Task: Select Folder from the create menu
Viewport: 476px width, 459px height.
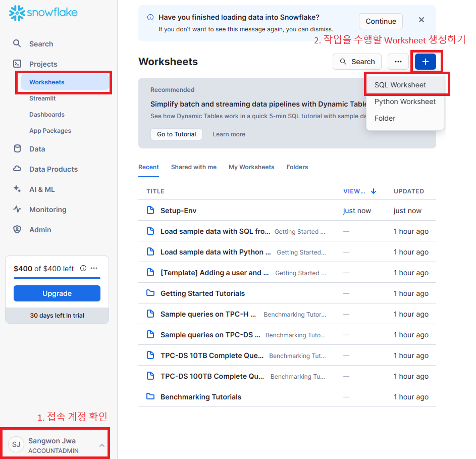Action: 405,118
